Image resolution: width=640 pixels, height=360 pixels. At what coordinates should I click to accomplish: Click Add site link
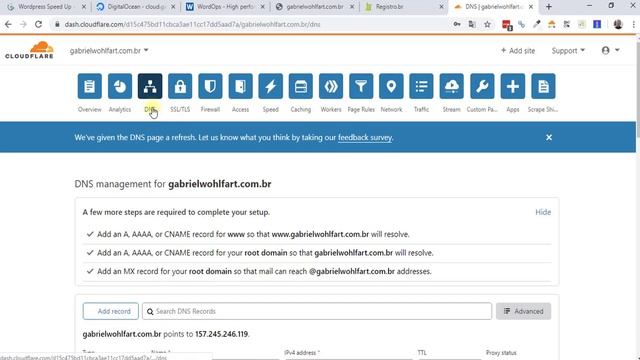518,51
